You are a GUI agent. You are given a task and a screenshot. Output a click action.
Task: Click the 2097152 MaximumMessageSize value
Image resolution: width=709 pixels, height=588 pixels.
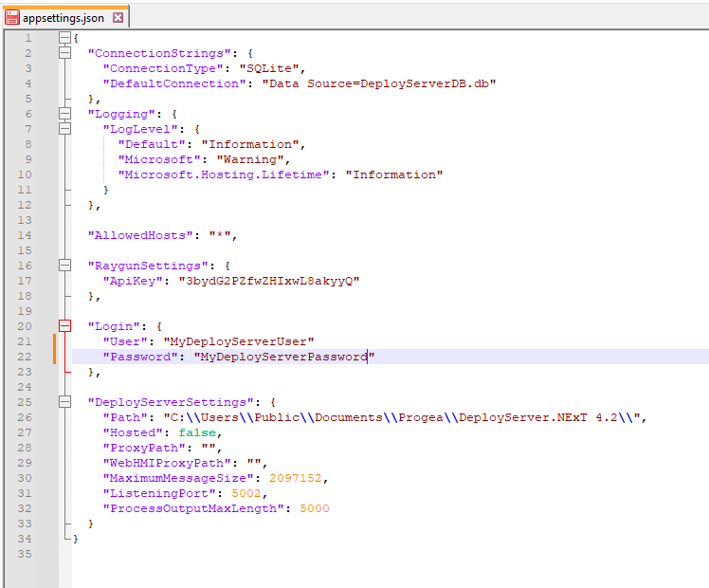click(x=296, y=479)
